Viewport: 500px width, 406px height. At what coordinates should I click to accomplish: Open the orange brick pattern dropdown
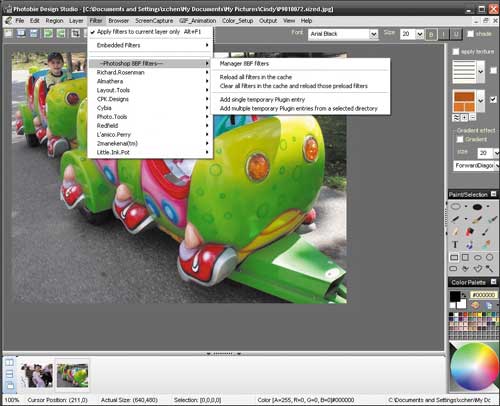[480, 100]
